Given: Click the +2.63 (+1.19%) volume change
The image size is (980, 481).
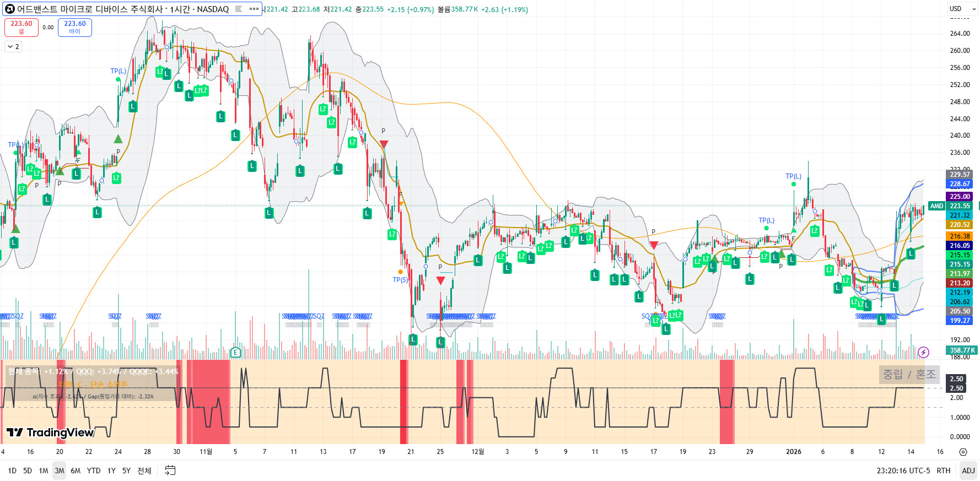Looking at the screenshot, I should point(504,9).
